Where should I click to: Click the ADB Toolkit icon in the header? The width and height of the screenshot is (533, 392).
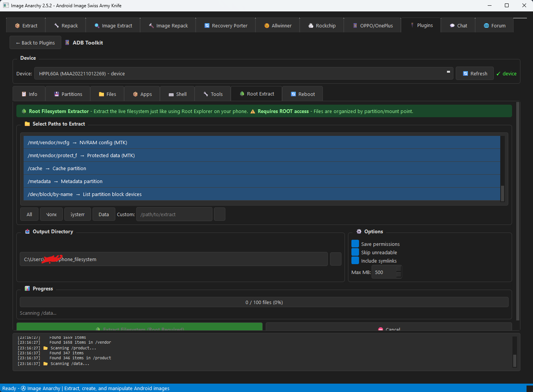click(67, 43)
